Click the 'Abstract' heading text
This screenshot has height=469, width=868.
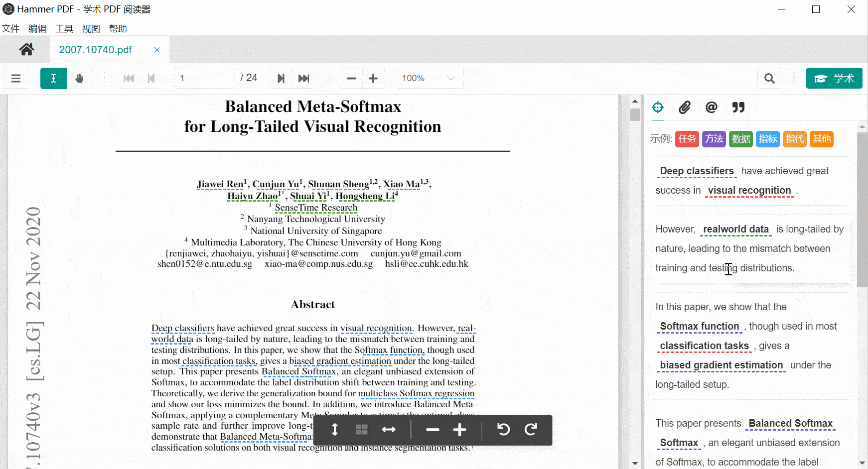pyautogui.click(x=313, y=305)
